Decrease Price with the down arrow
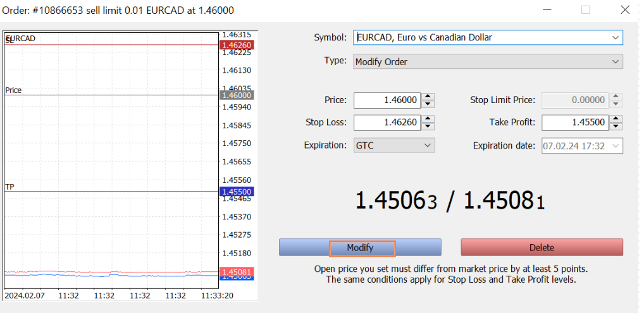The height and width of the screenshot is (313, 644). pyautogui.click(x=428, y=104)
